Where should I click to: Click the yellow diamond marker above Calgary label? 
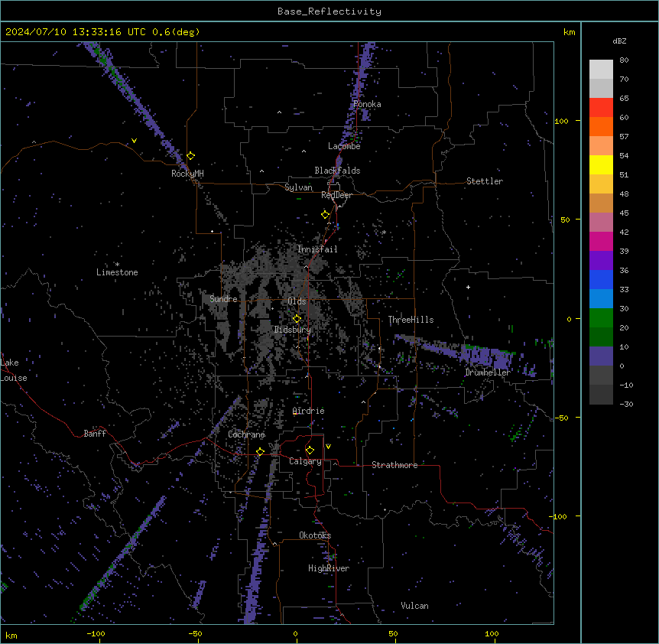click(310, 450)
